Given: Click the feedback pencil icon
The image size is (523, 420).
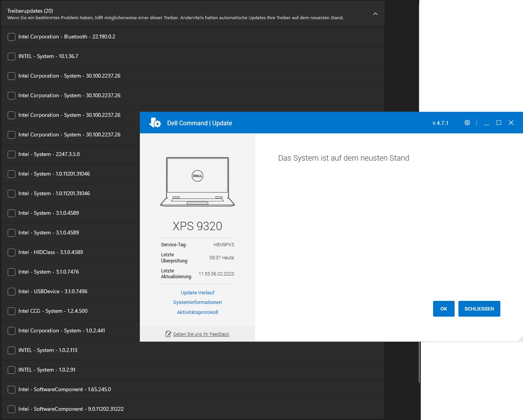Looking at the screenshot, I should (168, 334).
